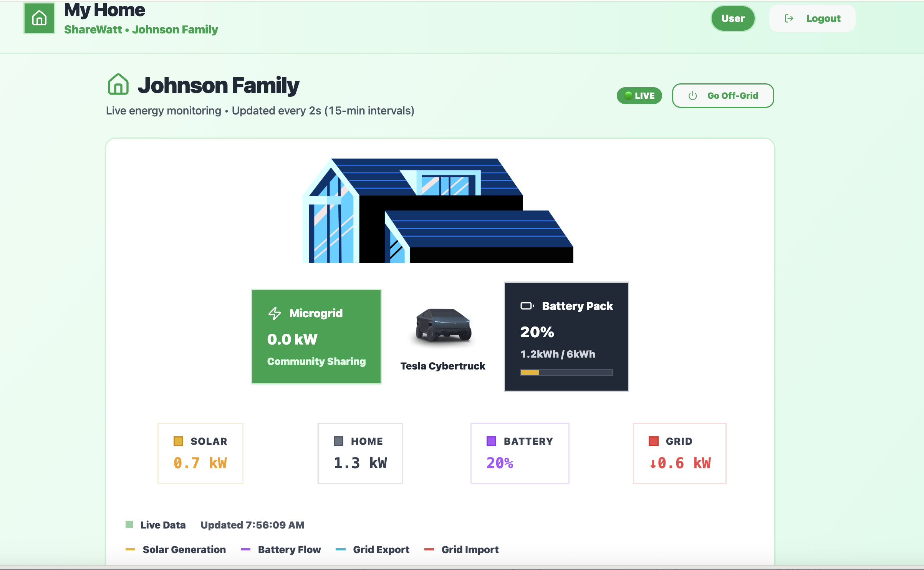
Task: Click the Tesla Cybertruck image
Action: (443, 325)
